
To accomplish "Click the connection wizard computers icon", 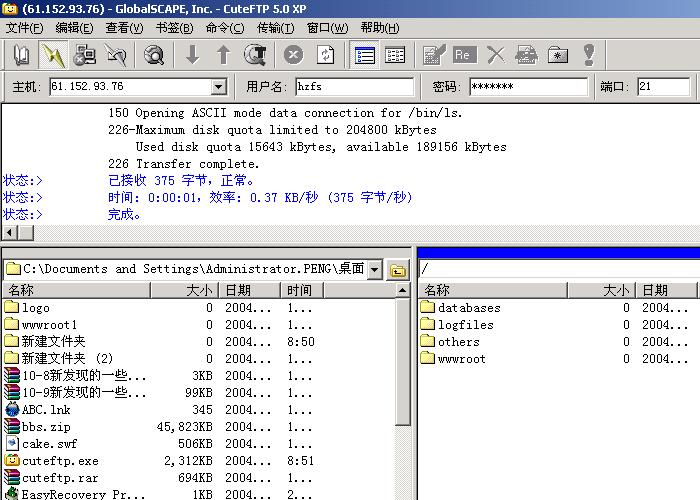I will pos(84,55).
